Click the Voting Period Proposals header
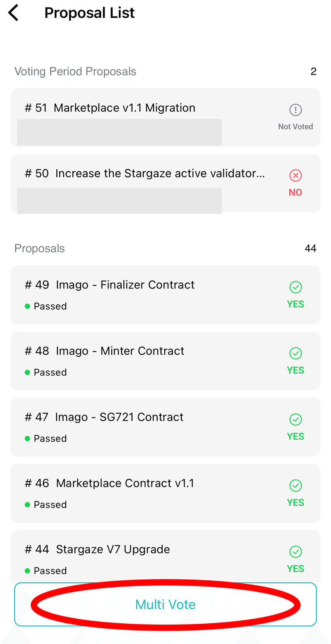The height and width of the screenshot is (644, 331). coord(75,72)
